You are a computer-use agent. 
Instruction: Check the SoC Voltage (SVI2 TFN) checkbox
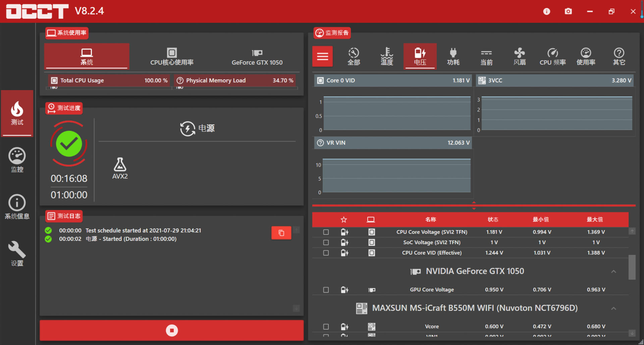click(326, 243)
